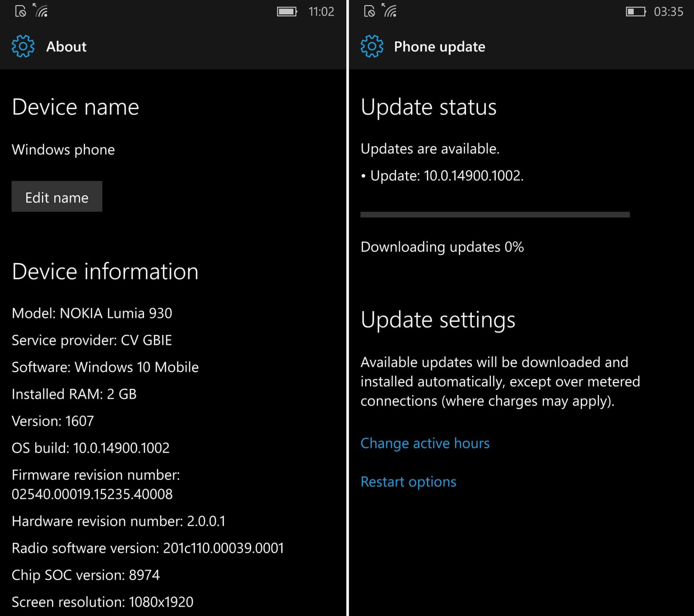Open the Restart options link
Screen dimensions: 694x616
tap(408, 482)
